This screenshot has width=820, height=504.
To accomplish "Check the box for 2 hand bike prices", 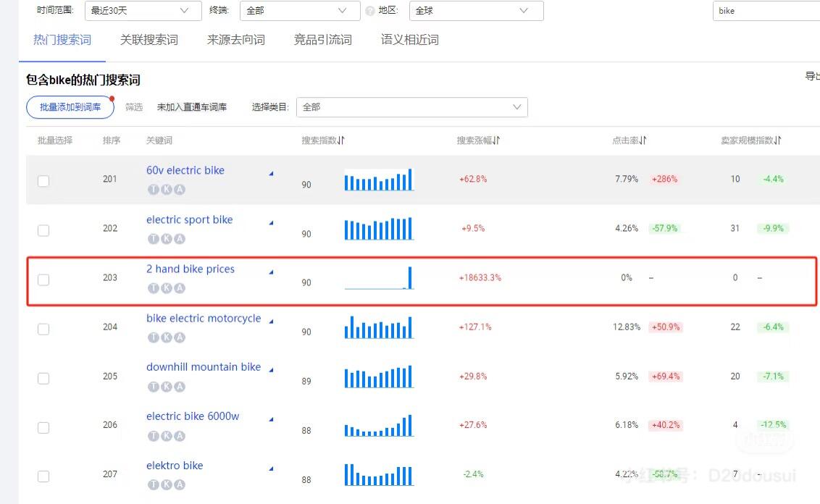I will [x=43, y=280].
